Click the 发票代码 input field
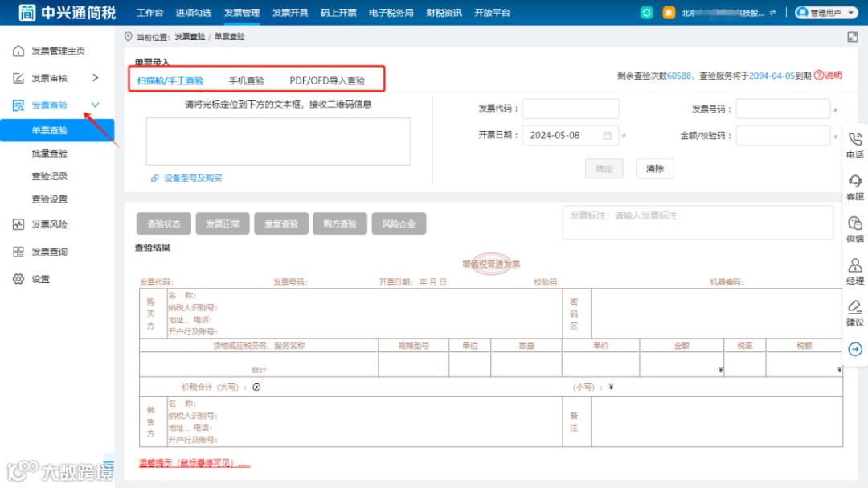 pos(571,109)
